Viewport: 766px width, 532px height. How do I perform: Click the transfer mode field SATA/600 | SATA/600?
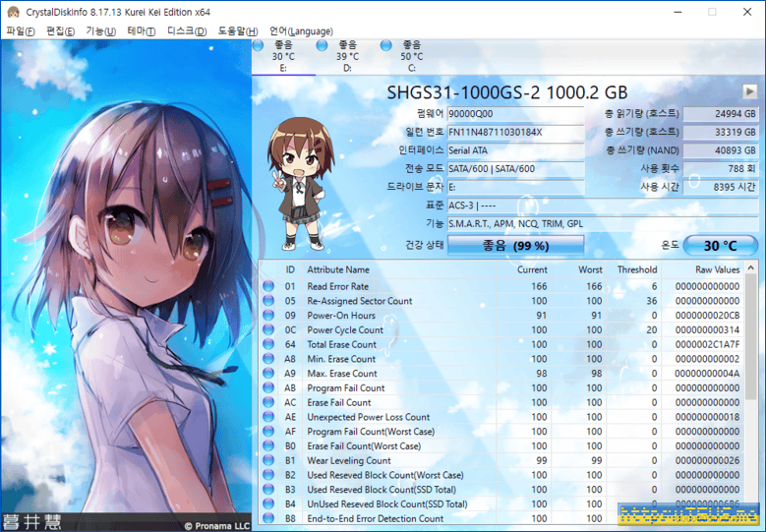pyautogui.click(x=515, y=169)
